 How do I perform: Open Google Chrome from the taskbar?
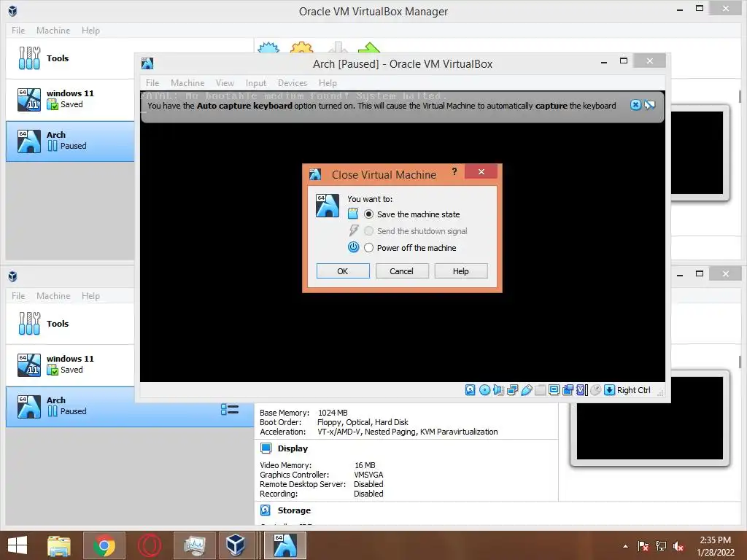[104, 545]
